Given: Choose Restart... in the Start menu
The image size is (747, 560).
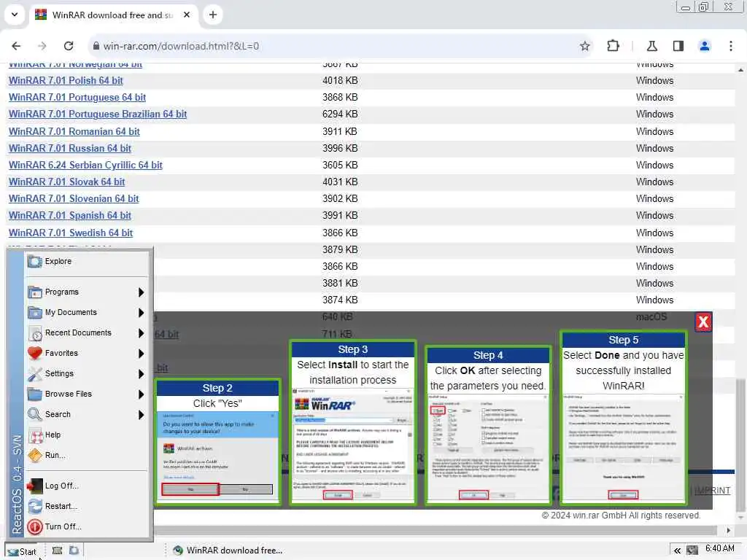Looking at the screenshot, I should coord(87,507).
